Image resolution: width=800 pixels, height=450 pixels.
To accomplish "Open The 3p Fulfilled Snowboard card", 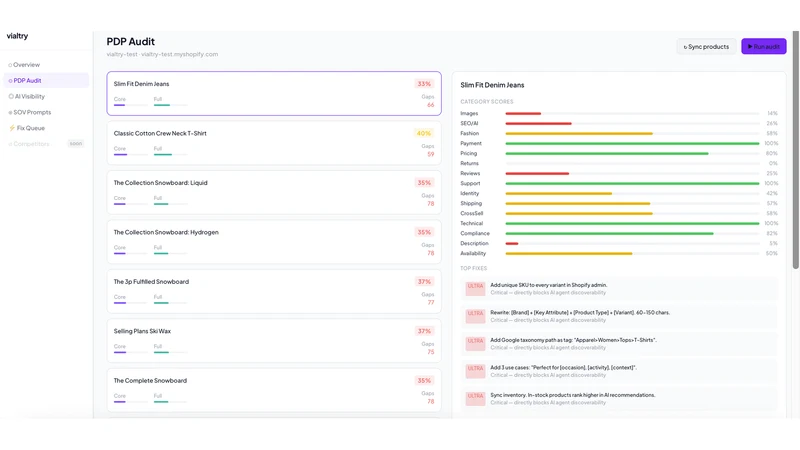I will [274, 291].
